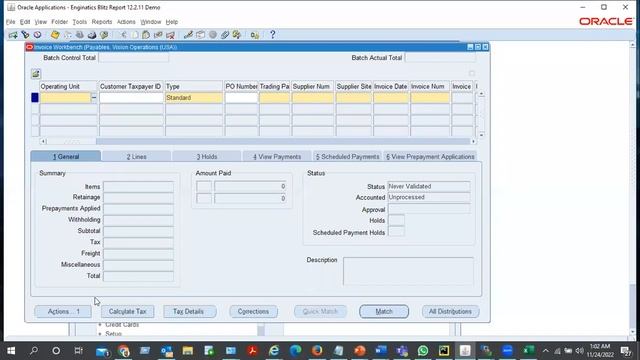The image size is (640, 360).
Task: Switch to the 2 Lines tab
Action: point(136,156)
